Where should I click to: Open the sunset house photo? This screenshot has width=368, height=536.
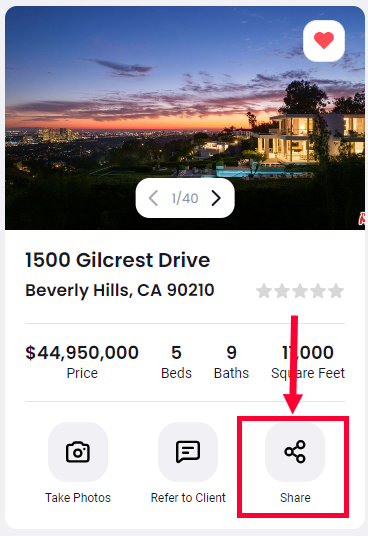[x=185, y=118]
